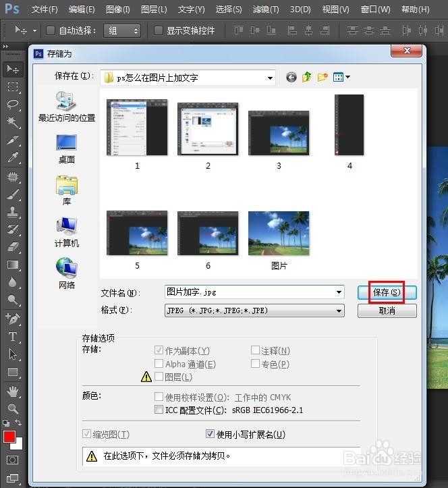
Task: Open the 图像(I) menu
Action: 117,9
